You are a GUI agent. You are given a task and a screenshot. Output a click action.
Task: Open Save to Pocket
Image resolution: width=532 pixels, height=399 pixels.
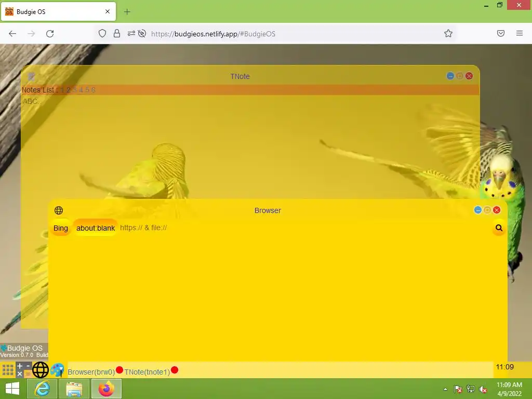tap(501, 33)
